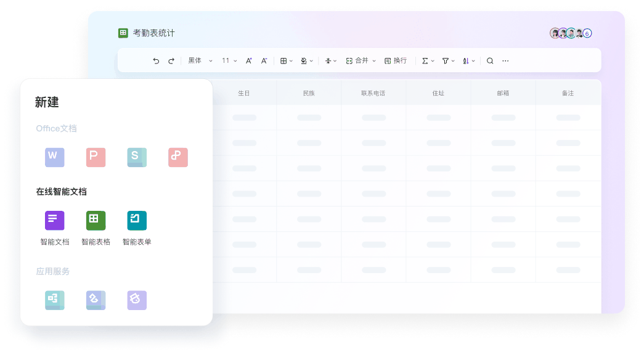Screen dimensions: 644x352
Task: Click the green spreadsheet icon beside title
Action: click(x=123, y=33)
